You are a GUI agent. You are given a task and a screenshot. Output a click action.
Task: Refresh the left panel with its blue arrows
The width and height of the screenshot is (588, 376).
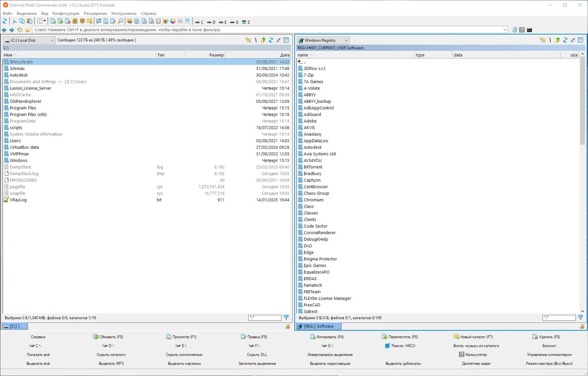point(270,40)
